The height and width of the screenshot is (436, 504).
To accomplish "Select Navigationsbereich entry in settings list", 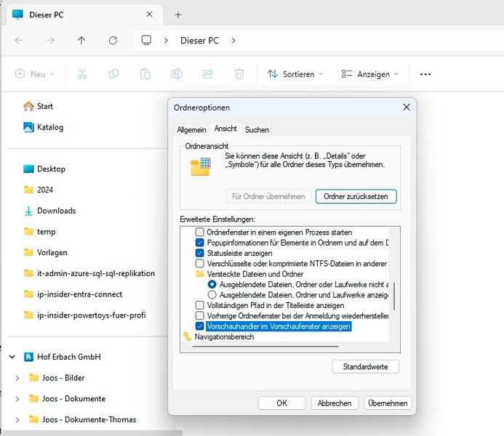I will pos(224,336).
